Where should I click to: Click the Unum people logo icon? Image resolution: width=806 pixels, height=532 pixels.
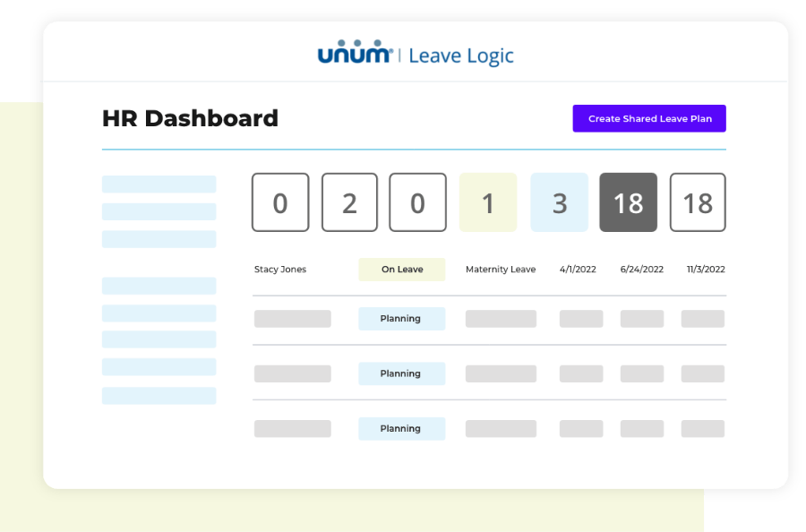pos(356,55)
